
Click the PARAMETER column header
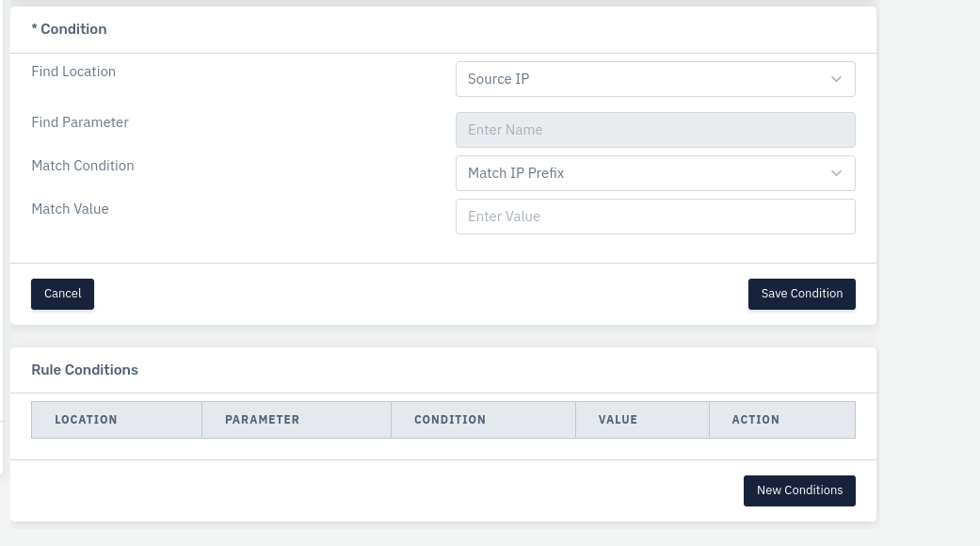tap(262, 420)
